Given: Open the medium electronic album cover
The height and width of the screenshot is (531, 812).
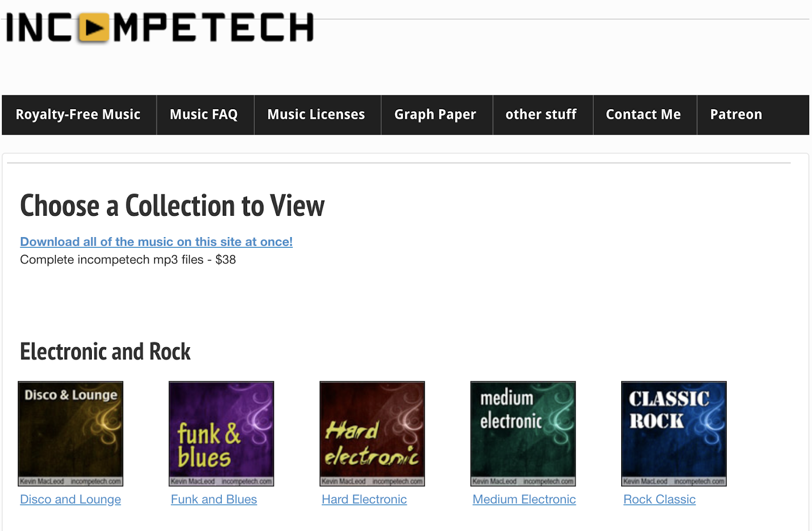Looking at the screenshot, I should click(x=523, y=434).
